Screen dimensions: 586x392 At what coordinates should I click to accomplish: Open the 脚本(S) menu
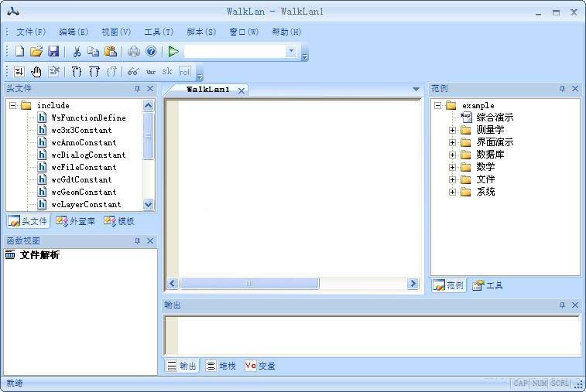coord(201,32)
